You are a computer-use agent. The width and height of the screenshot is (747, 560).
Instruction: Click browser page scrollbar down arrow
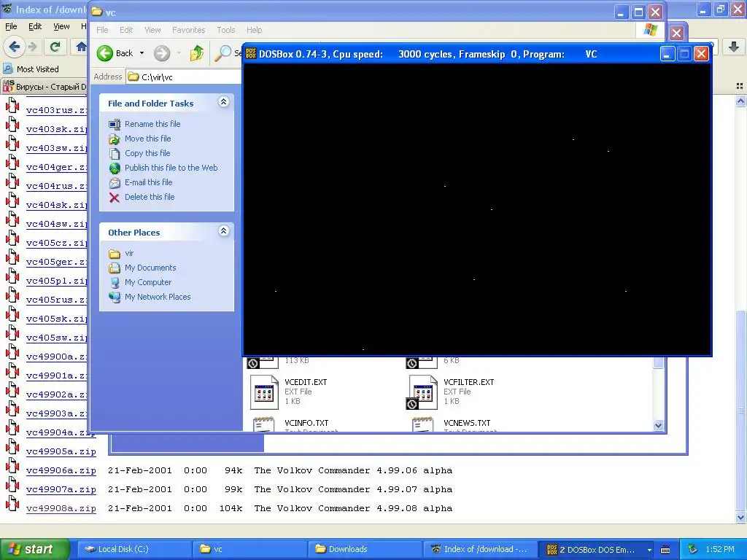740,517
